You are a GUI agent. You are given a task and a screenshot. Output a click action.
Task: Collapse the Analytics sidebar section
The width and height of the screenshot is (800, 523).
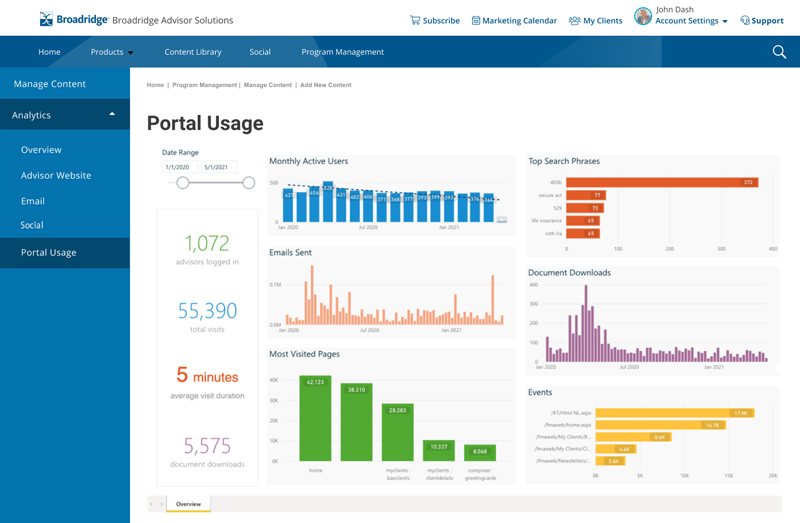112,114
